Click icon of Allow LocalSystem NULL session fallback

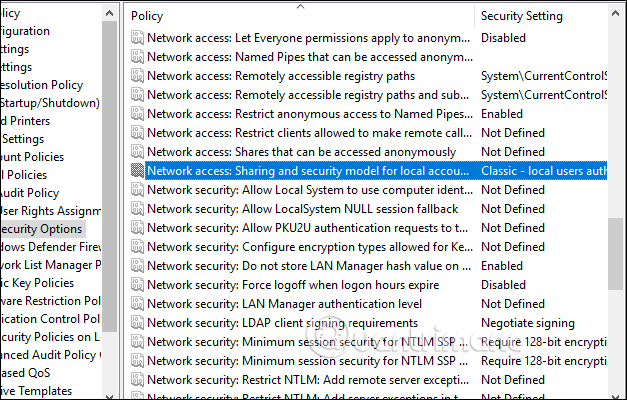[137, 209]
